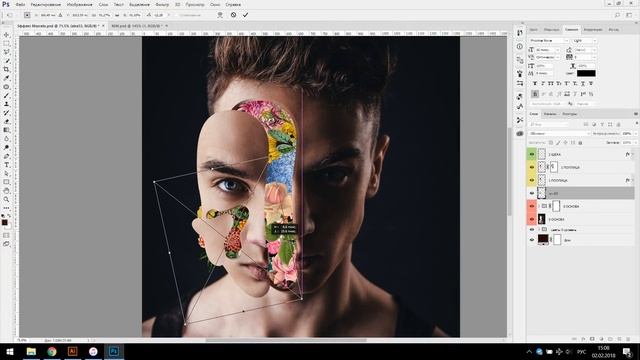The height and width of the screenshot is (360, 640).
Task: Expand the 0 ОСНОВА group
Action: pyautogui.click(x=539, y=207)
